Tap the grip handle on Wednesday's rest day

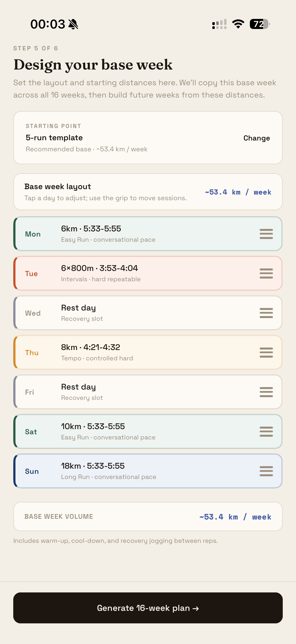click(266, 313)
